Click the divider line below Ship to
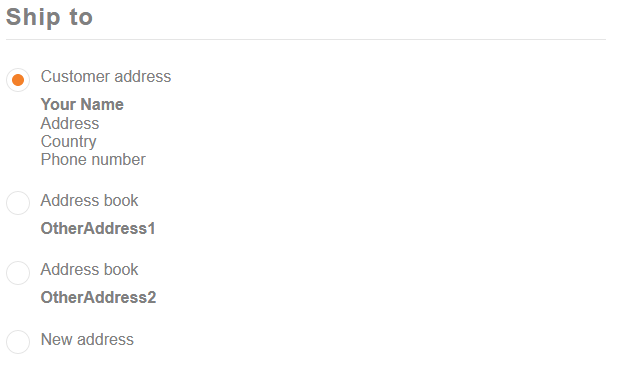Viewport: 617px width, 373px height. (x=306, y=39)
